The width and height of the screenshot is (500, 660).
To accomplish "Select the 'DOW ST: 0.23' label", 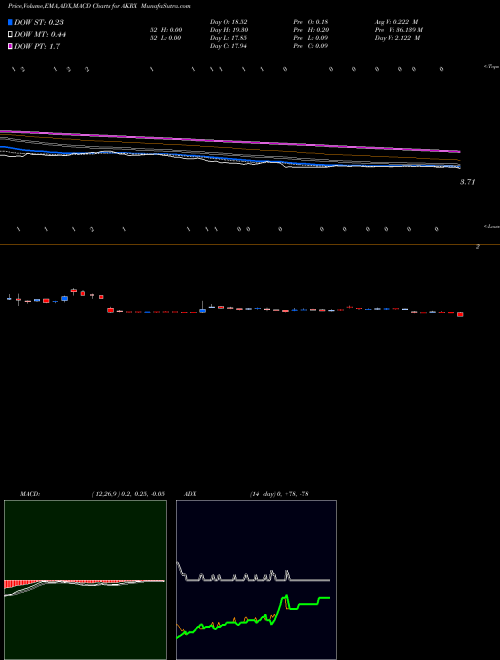I will pos(39,22).
